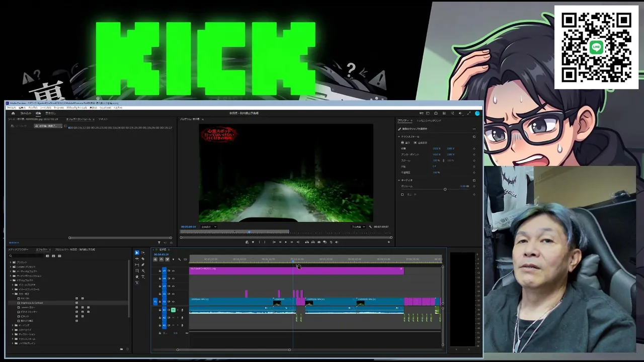Collapse the Transform section in Properties
Screen dimensions: 644x362
pyautogui.click(x=399, y=137)
